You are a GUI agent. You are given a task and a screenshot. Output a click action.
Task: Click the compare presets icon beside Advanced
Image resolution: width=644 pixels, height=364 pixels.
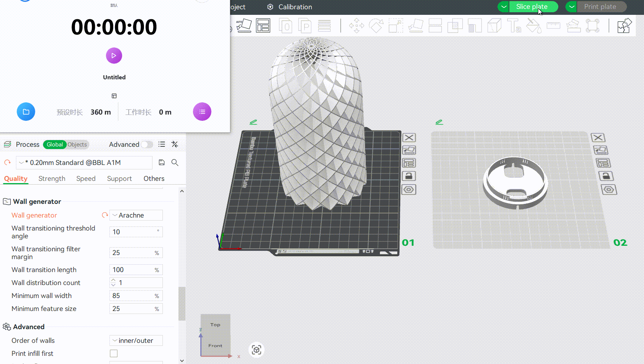click(x=175, y=144)
